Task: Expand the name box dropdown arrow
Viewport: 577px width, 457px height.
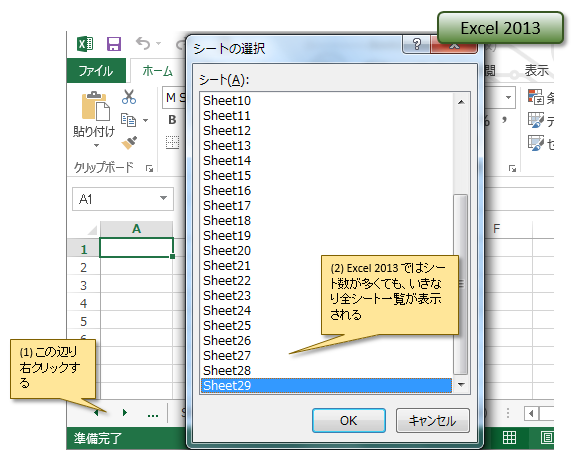Action: pos(163,198)
